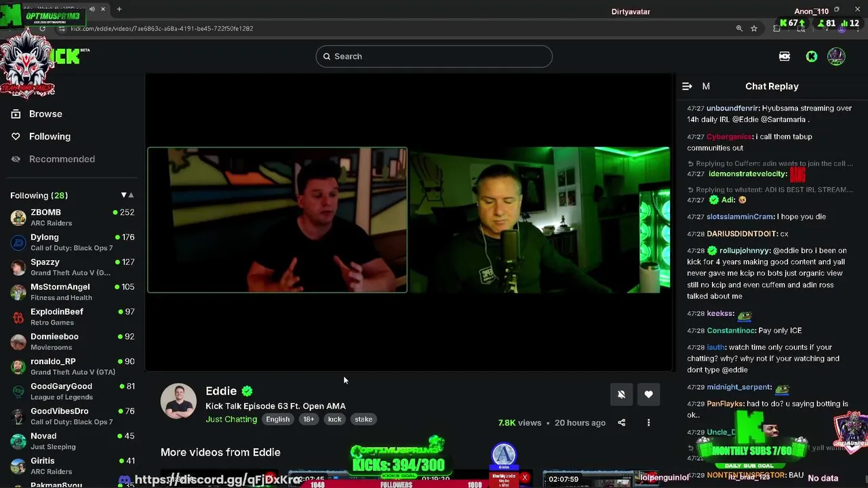Viewport: 868px width, 488px height.
Task: Open Novad channel avatar
Action: (18, 441)
